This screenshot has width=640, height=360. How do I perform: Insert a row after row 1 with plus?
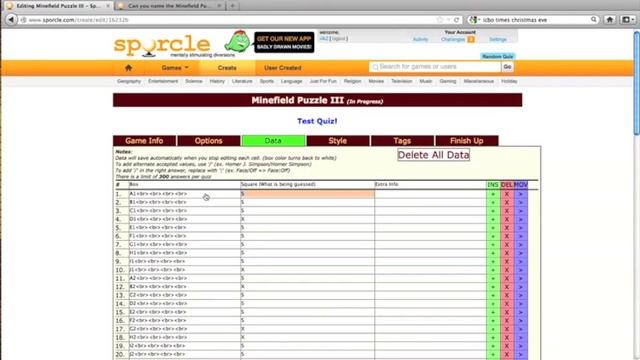click(x=493, y=194)
